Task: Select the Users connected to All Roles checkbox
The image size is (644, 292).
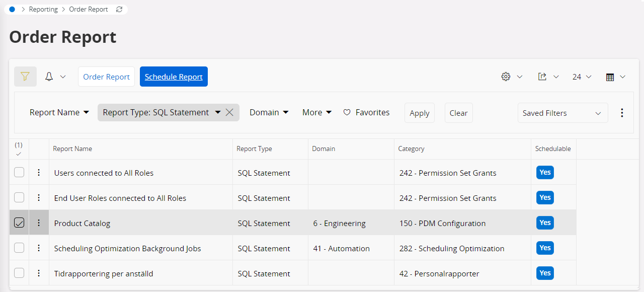Action: [x=19, y=172]
